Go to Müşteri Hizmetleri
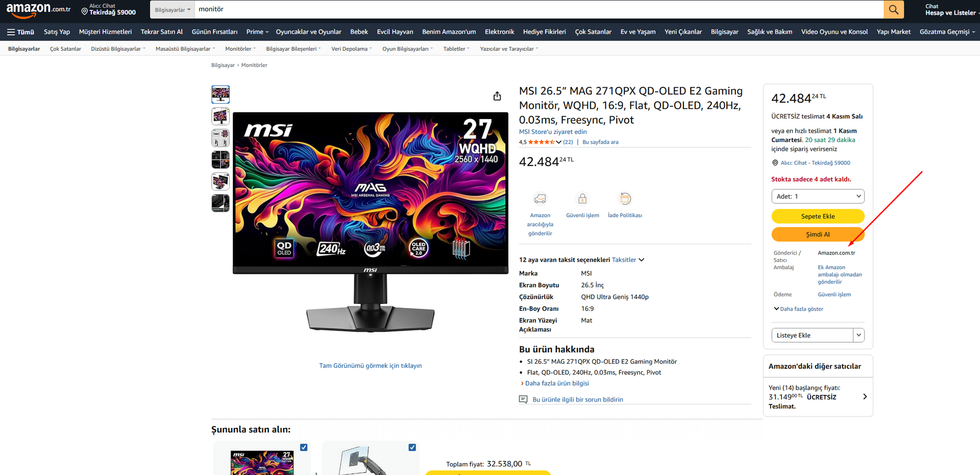 (105, 32)
